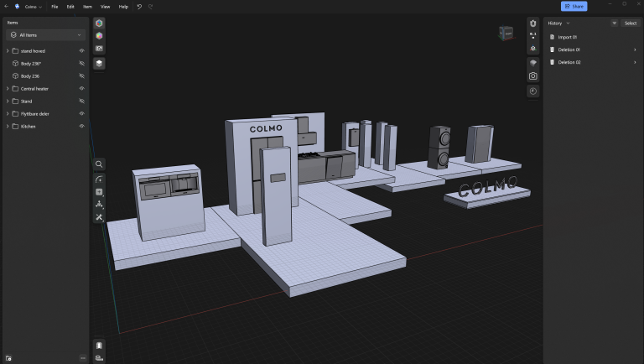Viewport: 644px width, 364px height.
Task: Click the orientation cube in viewport
Action: 506,34
